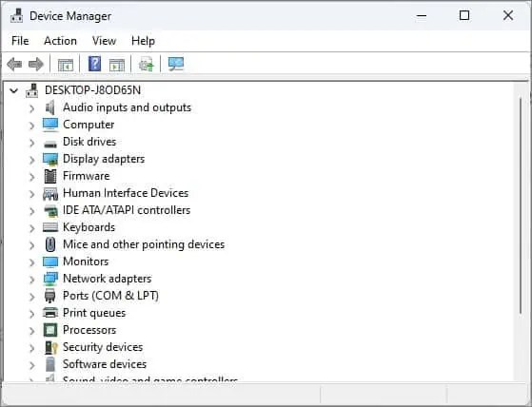Select the DESKTOP-J8OD65N computer icon
The image size is (532, 407).
[x=32, y=90]
